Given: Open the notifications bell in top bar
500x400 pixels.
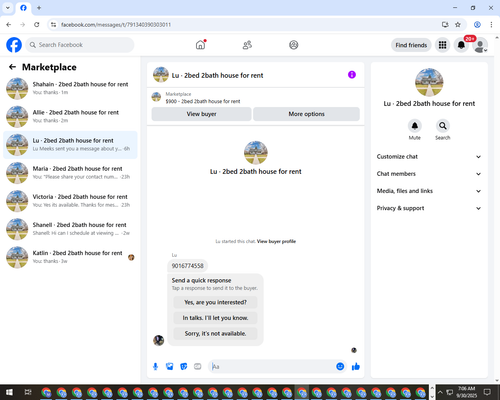Looking at the screenshot, I should click(x=461, y=45).
